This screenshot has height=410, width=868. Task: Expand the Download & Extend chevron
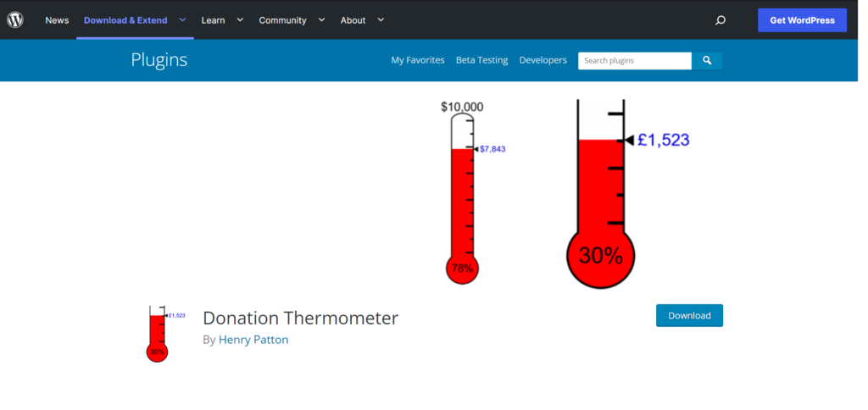click(x=183, y=20)
